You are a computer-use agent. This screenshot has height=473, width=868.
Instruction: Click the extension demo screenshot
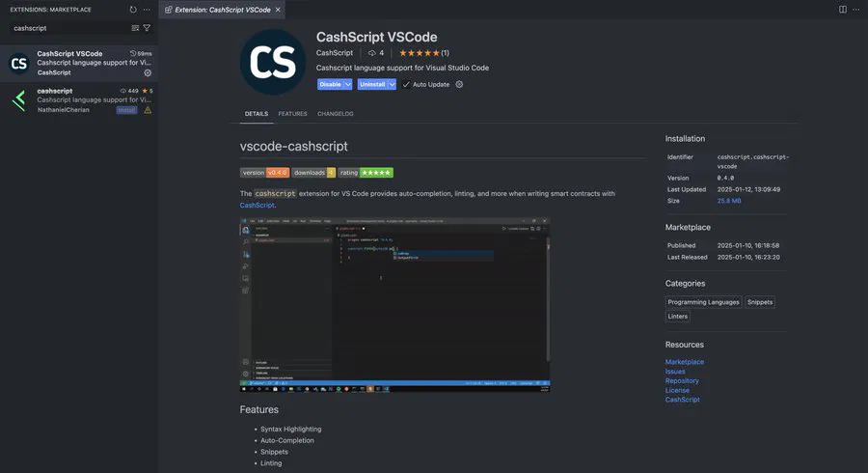(x=394, y=305)
